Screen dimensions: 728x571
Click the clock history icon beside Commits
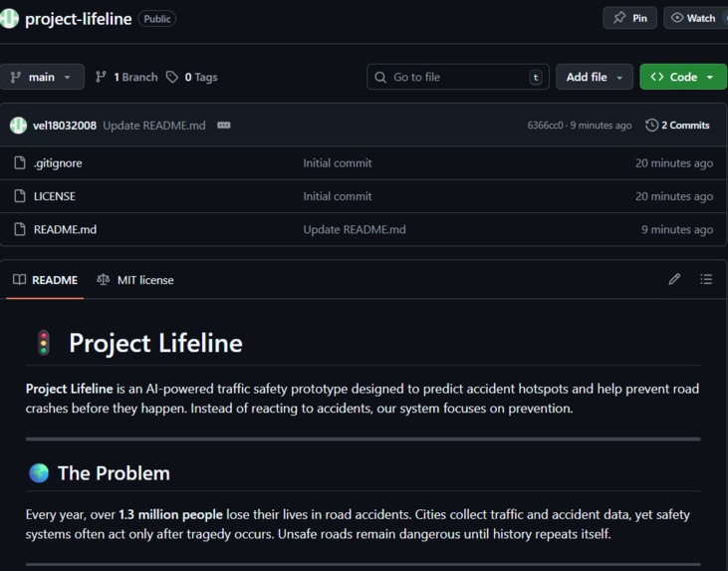[652, 126]
